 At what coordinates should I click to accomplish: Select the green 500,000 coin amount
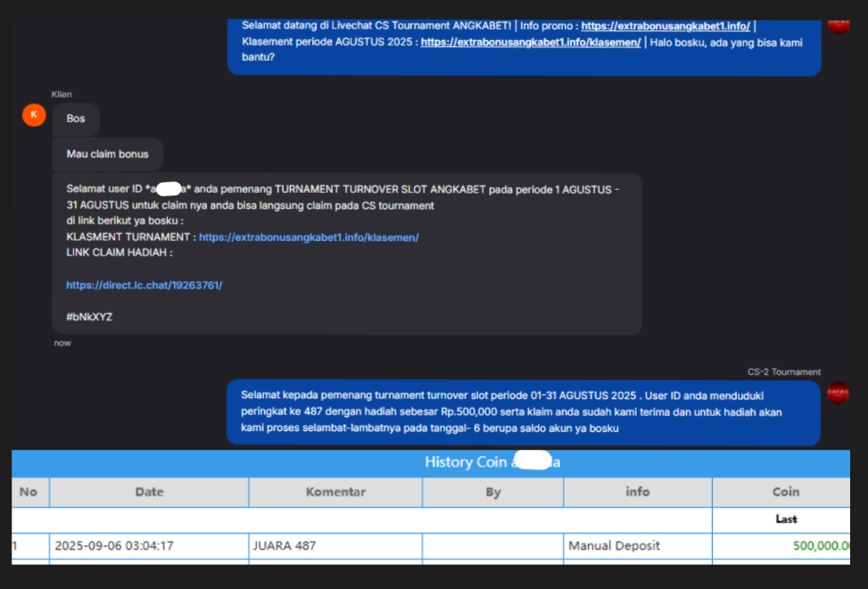pyautogui.click(x=822, y=546)
